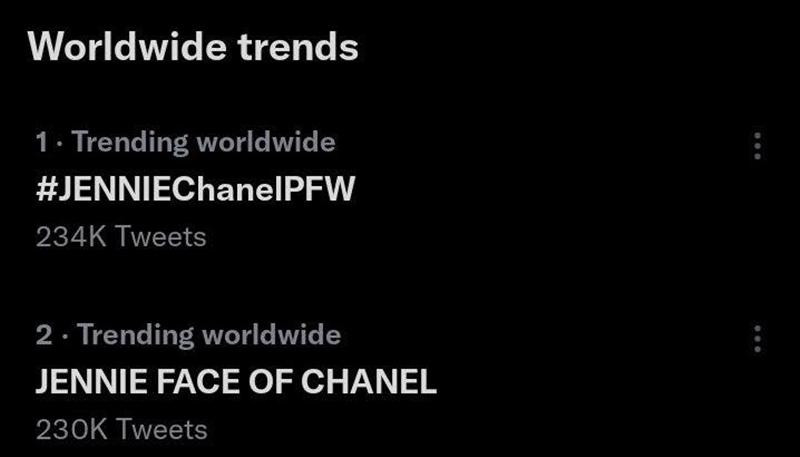Open the #JENNIEChanelPFW hashtag trend

click(x=195, y=189)
